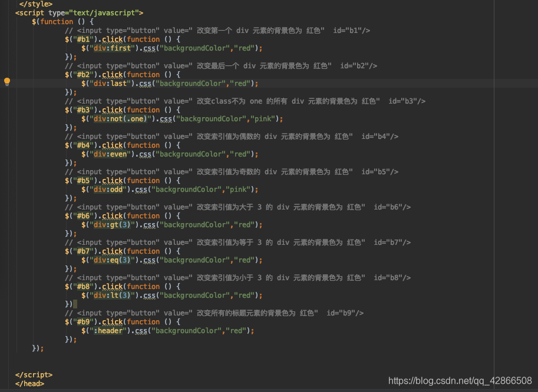Click the comment line with id="b9"

(x=214, y=313)
